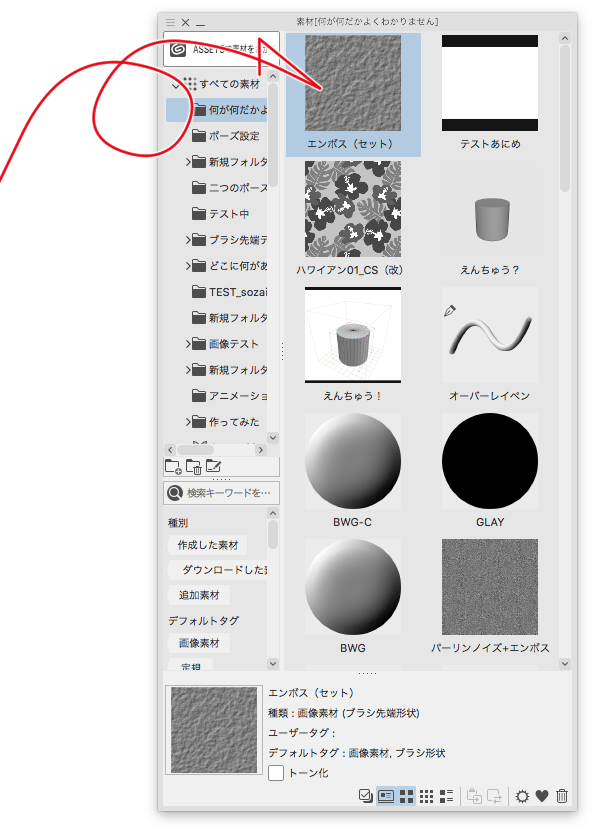Click the replace material icon

494,795
